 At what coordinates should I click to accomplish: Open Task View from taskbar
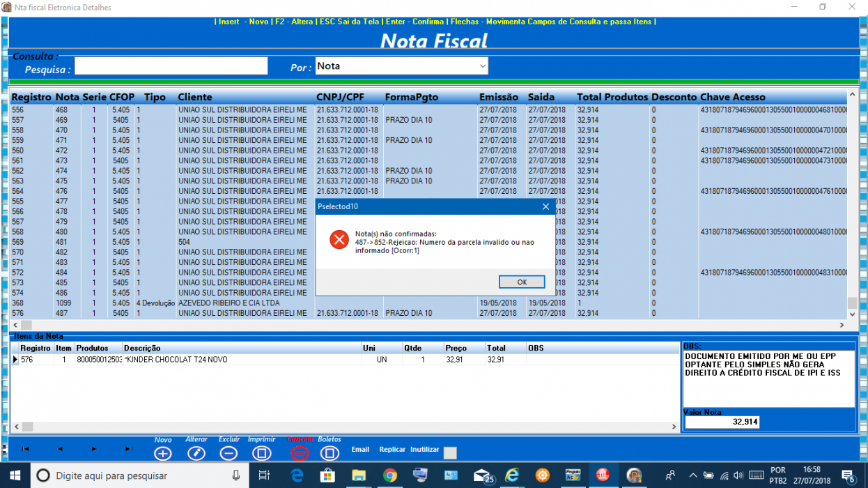pyautogui.click(x=265, y=475)
